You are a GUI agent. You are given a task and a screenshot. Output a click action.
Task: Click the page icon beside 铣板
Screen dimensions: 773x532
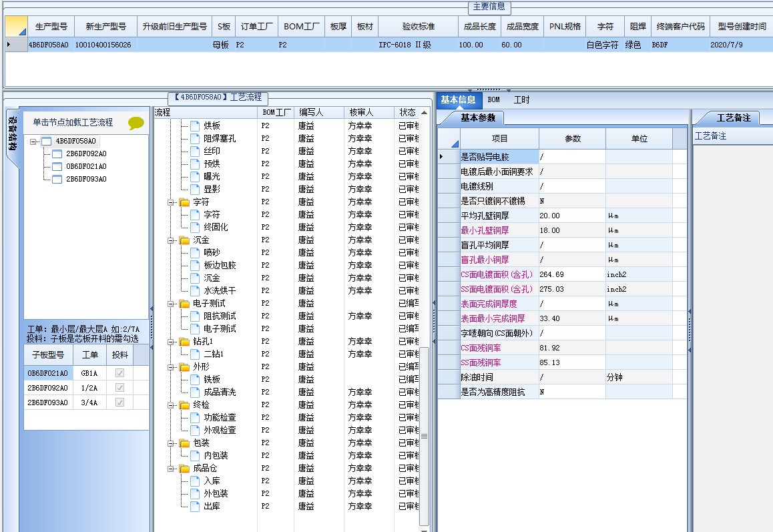tap(195, 379)
